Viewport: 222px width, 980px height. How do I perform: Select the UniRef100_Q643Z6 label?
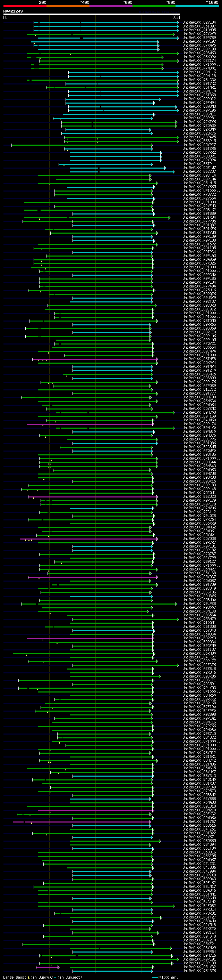[x=199, y=971]
